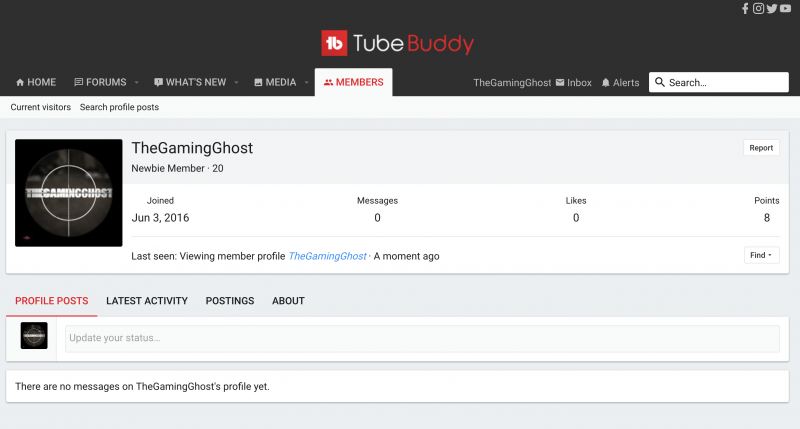Viewport: 800px width, 429px height.
Task: Open the Find dropdown button
Action: coord(761,255)
